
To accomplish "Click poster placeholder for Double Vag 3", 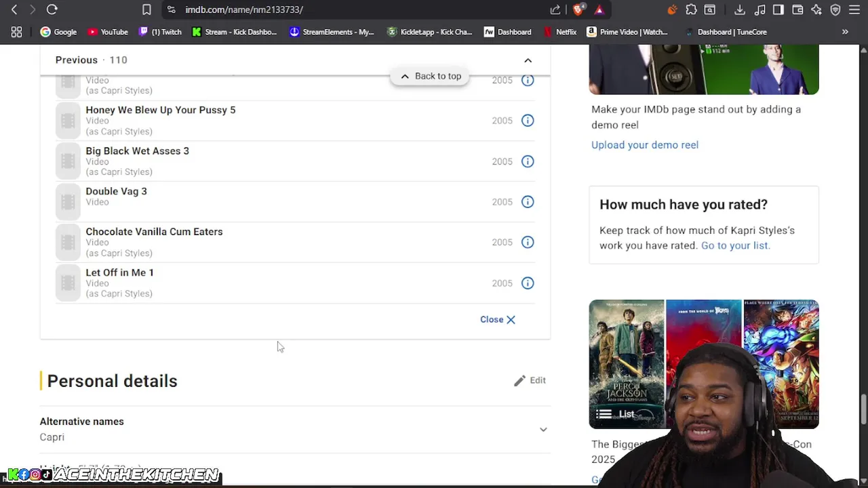I will coord(68,201).
